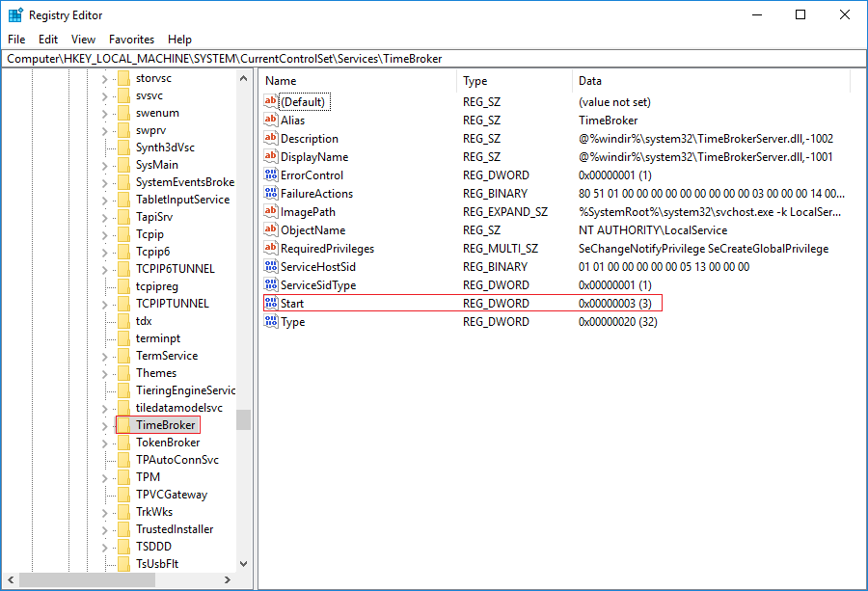This screenshot has width=868, height=591.
Task: Click the Registry Editor icon in the title bar
Action: (x=15, y=15)
